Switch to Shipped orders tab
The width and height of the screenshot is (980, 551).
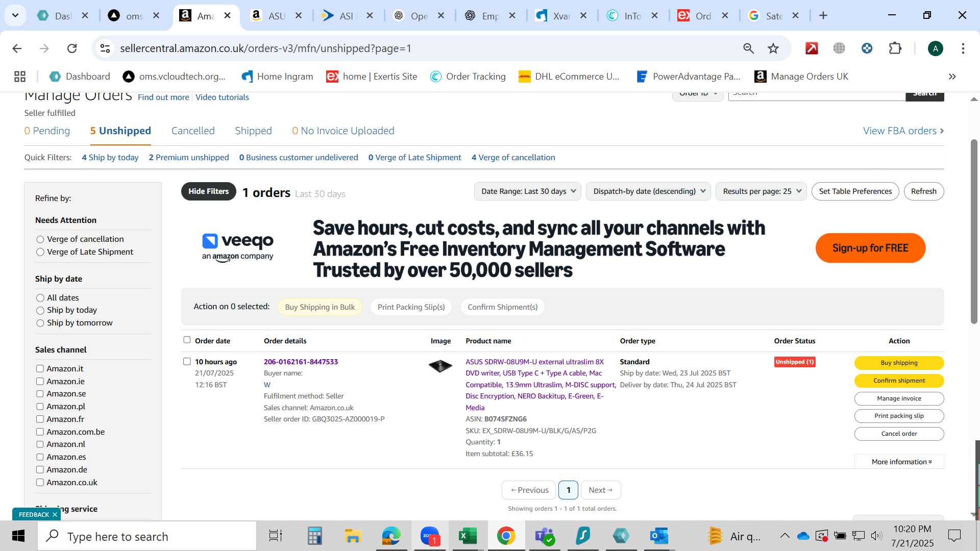[253, 131]
